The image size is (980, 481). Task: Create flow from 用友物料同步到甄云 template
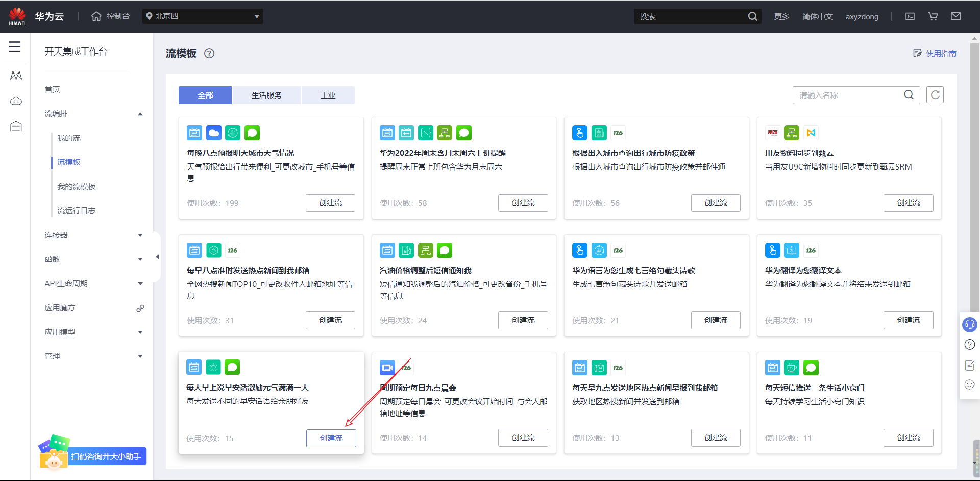click(x=909, y=203)
